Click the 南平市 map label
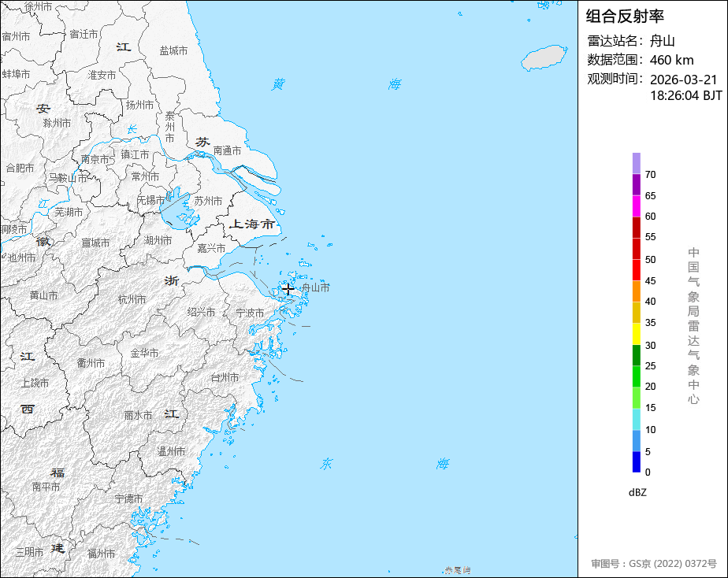The width and height of the screenshot is (728, 578). [x=46, y=487]
